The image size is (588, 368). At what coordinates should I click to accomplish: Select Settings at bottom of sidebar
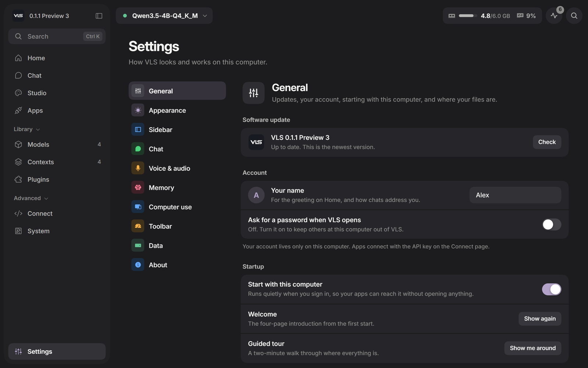click(57, 351)
